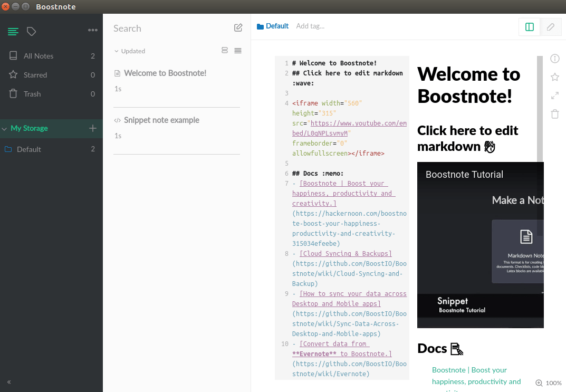The width and height of the screenshot is (566, 392).
Task: Open Boostnote happiness link in preview
Action: 476,376
